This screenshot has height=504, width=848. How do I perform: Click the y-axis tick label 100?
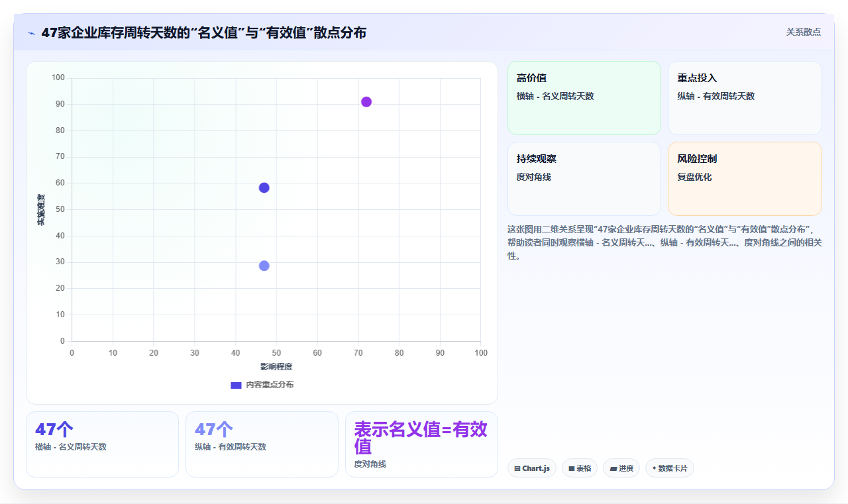tap(58, 78)
